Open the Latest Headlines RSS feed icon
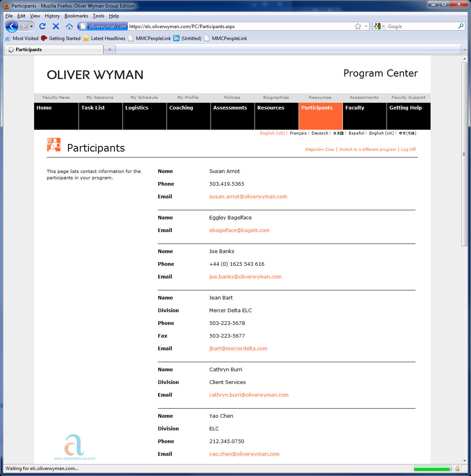 (x=86, y=38)
